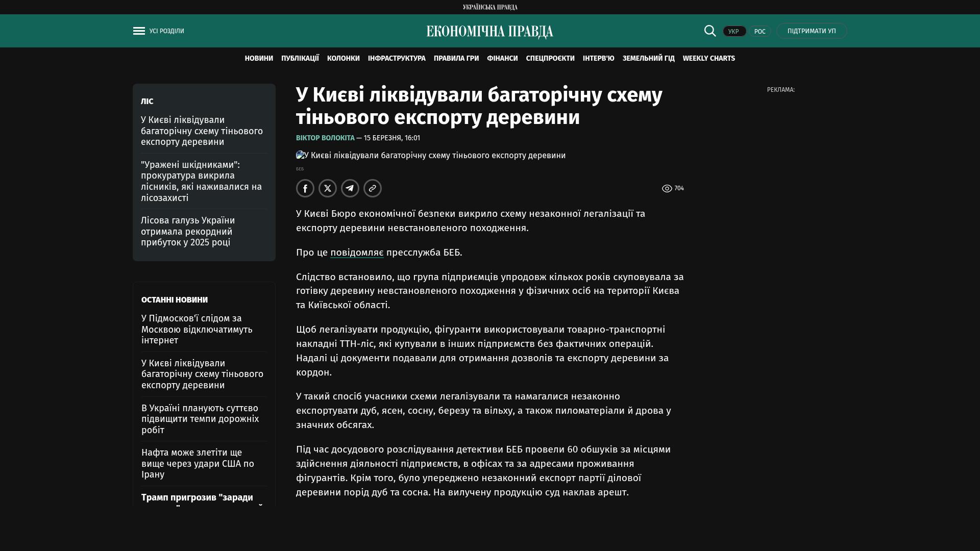Click the Економічна правда logo

pos(489,32)
